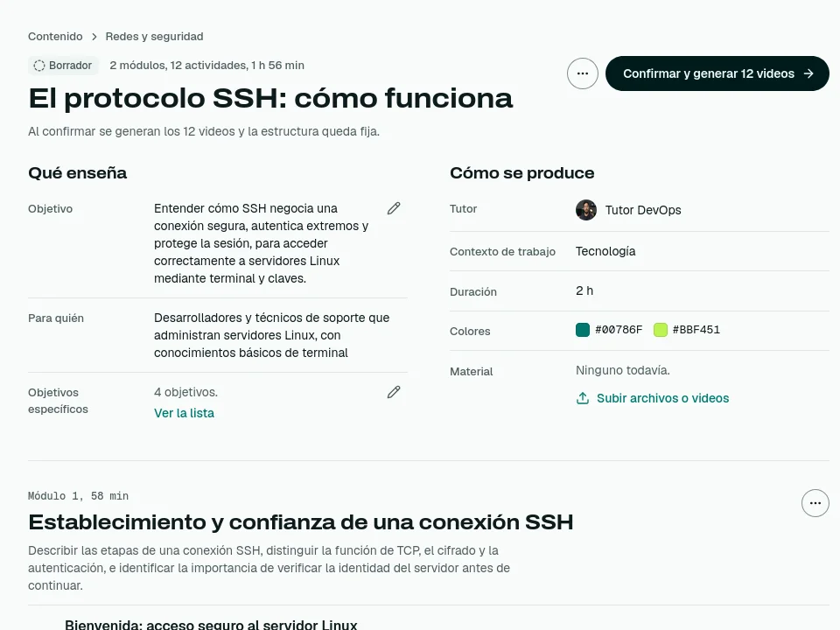840x630 pixels.
Task: Click the Módulo 1 description paragraph
Action: pos(269,568)
